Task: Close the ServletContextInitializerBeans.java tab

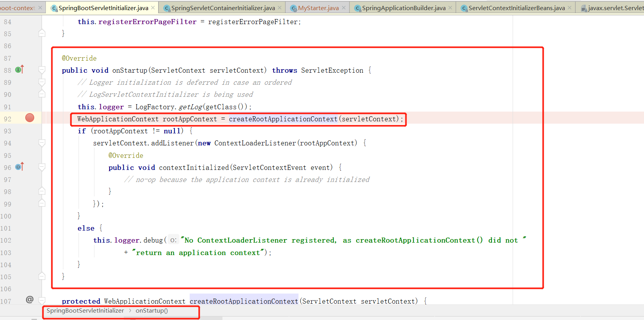Action: coord(569,8)
